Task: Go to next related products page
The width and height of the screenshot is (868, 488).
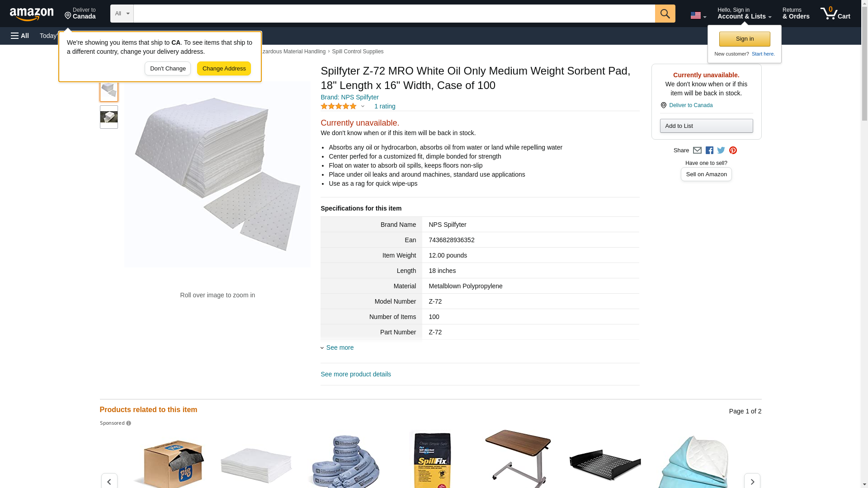Action: 752,481
